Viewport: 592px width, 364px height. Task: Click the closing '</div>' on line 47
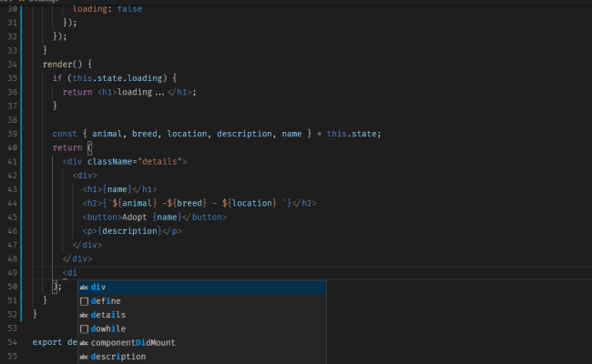[87, 245]
